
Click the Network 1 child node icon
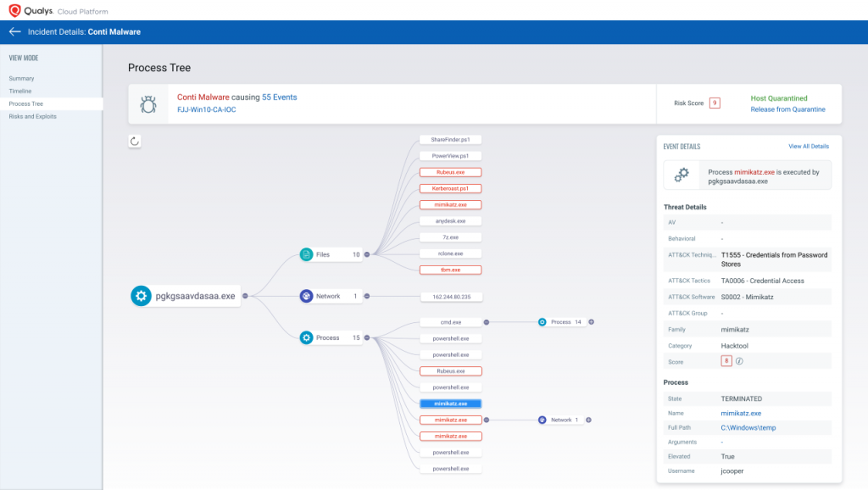pyautogui.click(x=542, y=420)
